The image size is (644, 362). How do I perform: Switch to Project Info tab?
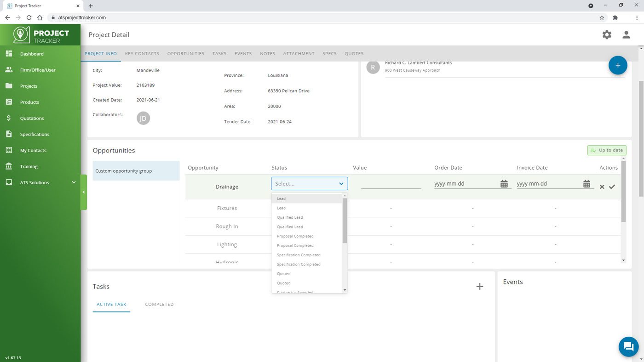(x=101, y=54)
